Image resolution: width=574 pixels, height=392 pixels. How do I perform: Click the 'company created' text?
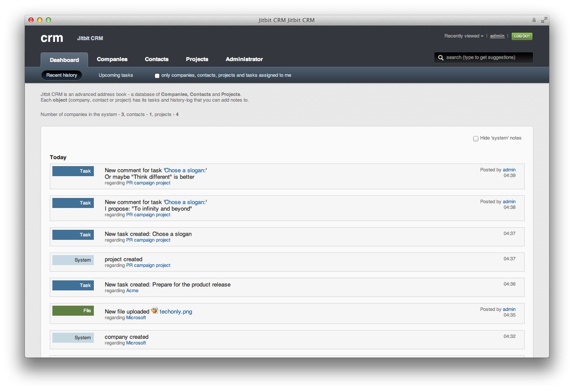coord(127,337)
